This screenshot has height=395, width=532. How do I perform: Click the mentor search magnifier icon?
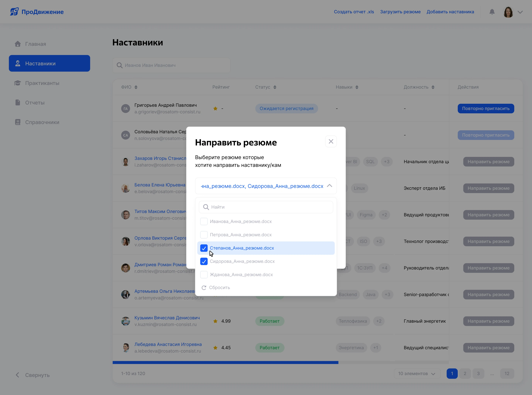(x=119, y=65)
